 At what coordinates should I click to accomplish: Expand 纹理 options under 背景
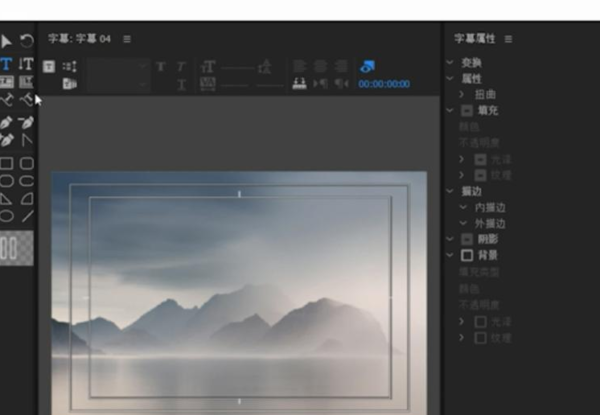tap(461, 337)
